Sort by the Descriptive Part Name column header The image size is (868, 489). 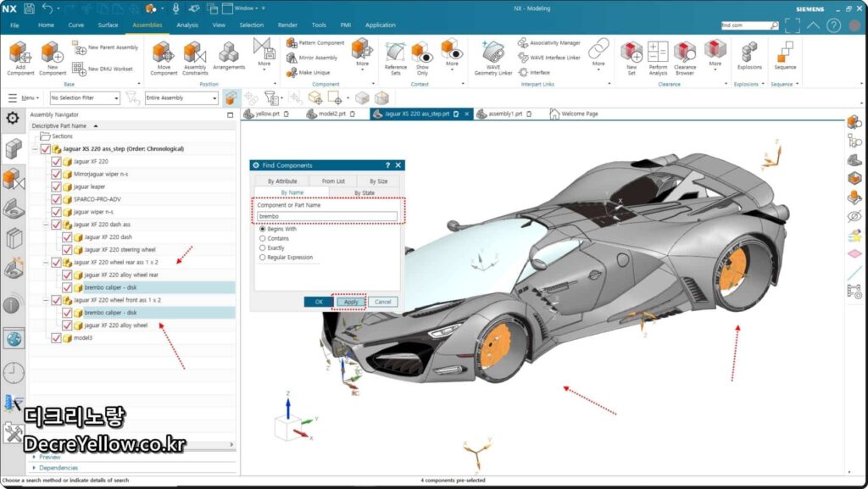[x=58, y=126]
